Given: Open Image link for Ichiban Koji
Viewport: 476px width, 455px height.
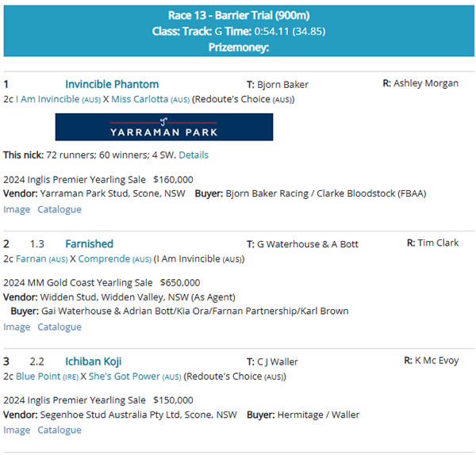Looking at the screenshot, I should point(17,430).
